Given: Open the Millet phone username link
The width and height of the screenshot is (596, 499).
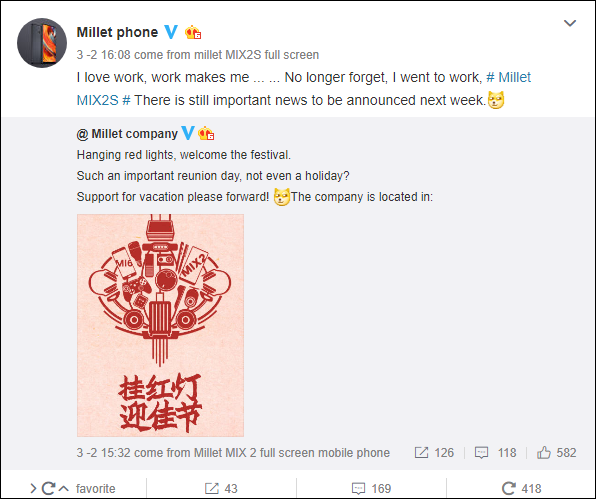Looking at the screenshot, I should pyautogui.click(x=117, y=32).
